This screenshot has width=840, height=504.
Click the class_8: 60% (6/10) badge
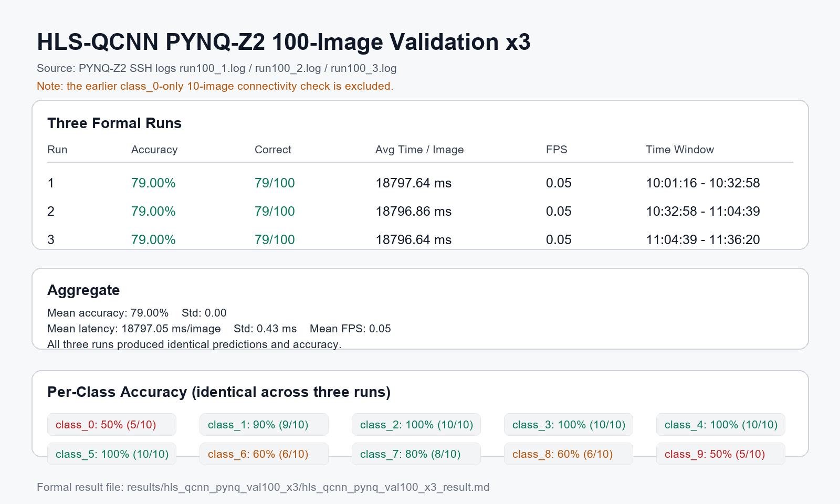pos(569,454)
